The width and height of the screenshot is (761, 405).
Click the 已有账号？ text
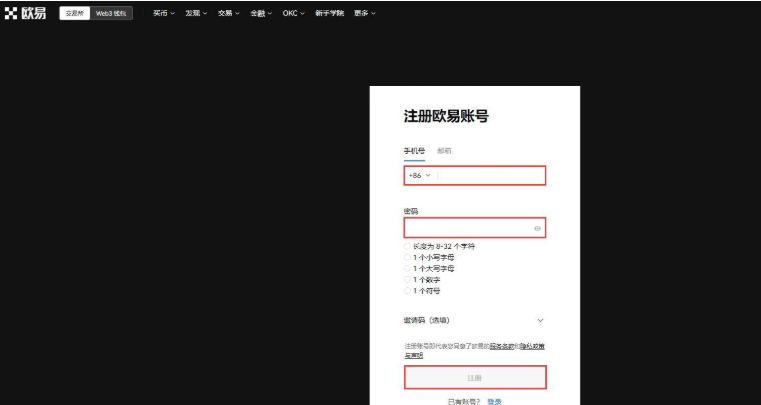pos(464,402)
